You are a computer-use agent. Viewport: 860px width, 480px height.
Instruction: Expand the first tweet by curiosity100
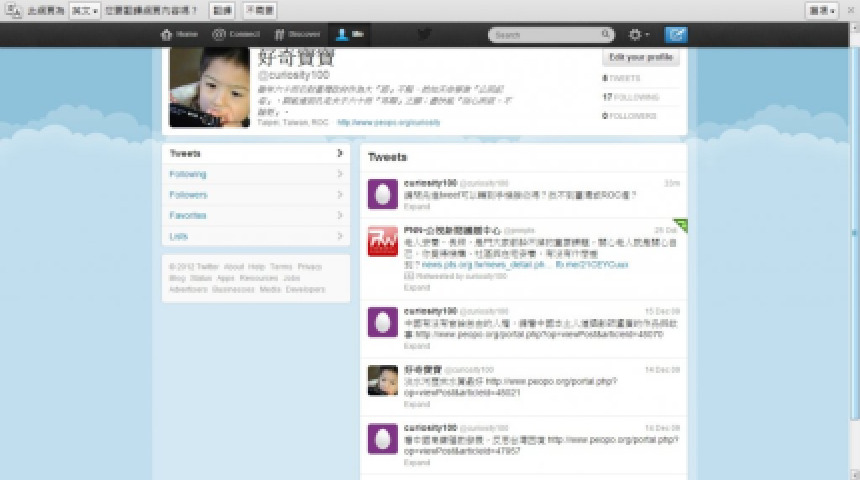(x=416, y=205)
